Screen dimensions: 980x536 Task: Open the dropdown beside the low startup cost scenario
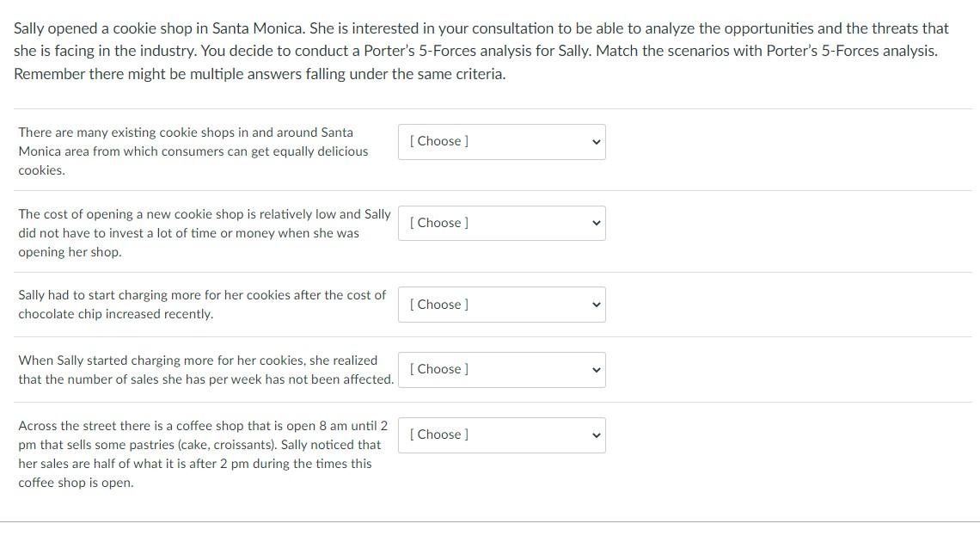pos(501,223)
